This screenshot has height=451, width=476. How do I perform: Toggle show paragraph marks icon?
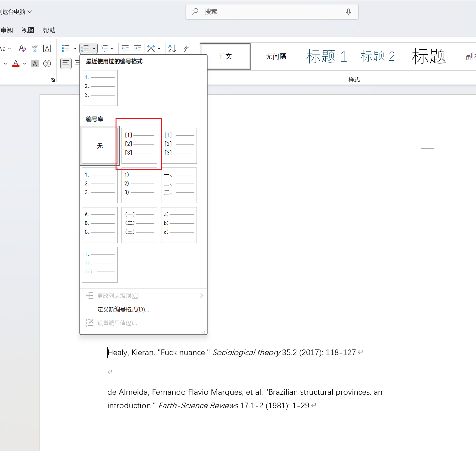coord(186,48)
